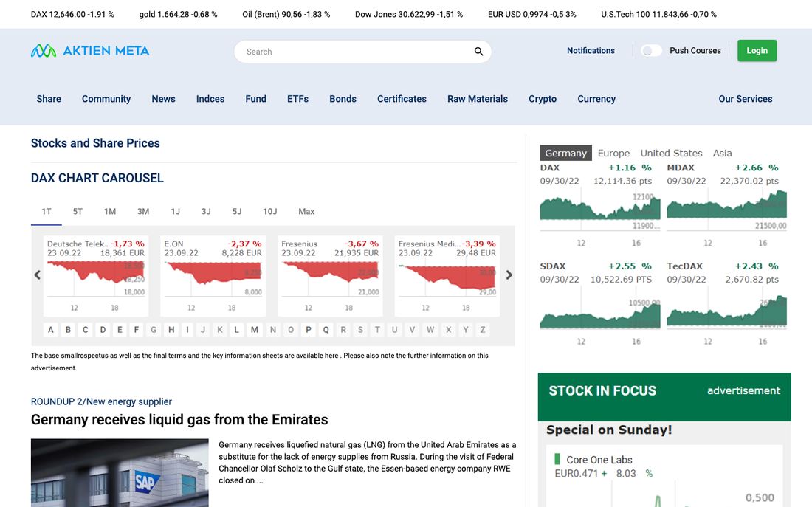Select the Asia indices tab

click(722, 153)
